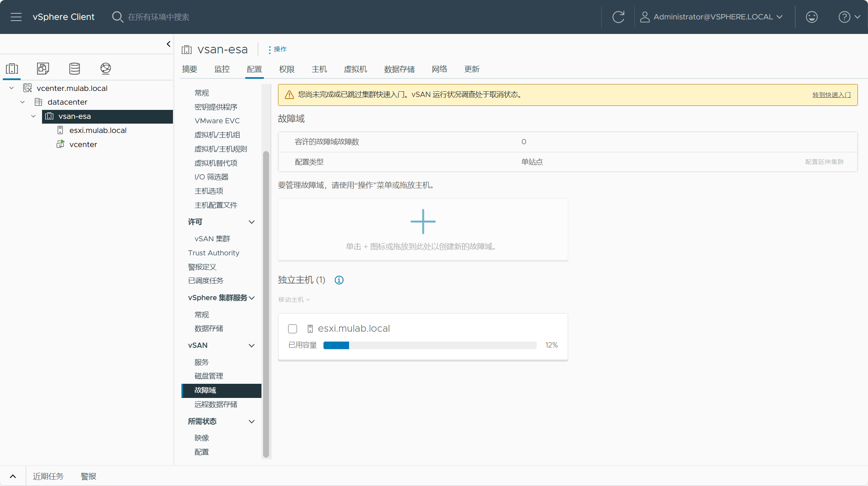Collapse the 所需状态 section

[x=251, y=421]
